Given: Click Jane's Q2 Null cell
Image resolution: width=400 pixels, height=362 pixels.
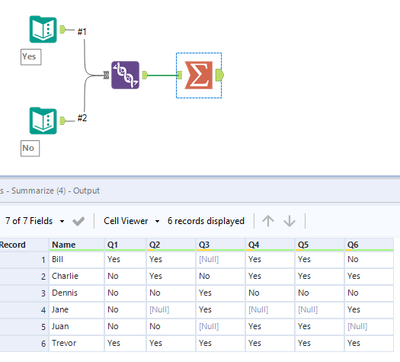Looking at the screenshot, I should (x=171, y=310).
